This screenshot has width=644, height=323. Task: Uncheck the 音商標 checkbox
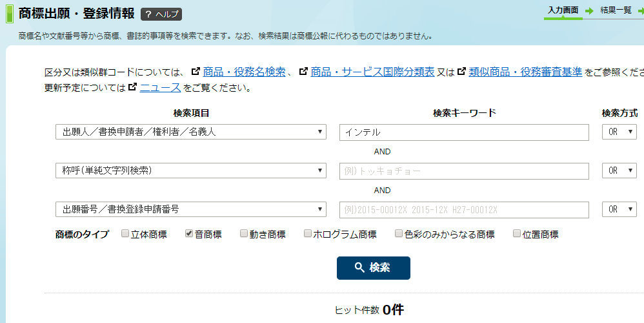pyautogui.click(x=189, y=233)
